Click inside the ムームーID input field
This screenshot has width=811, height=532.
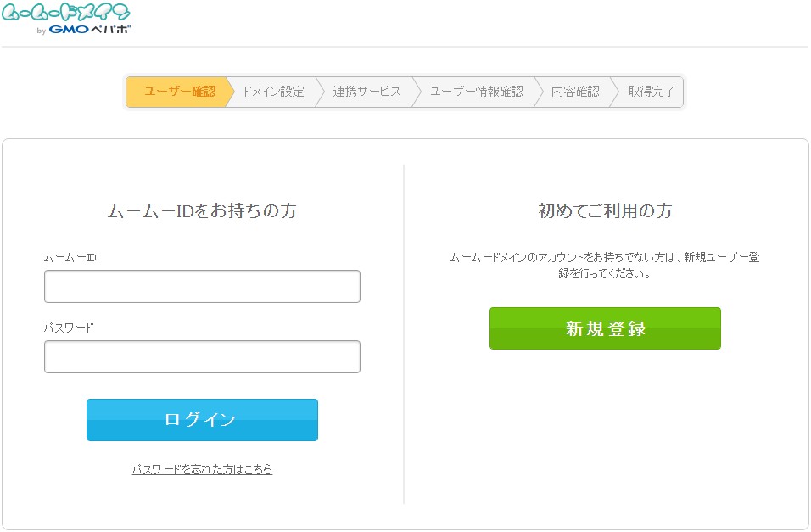point(202,286)
